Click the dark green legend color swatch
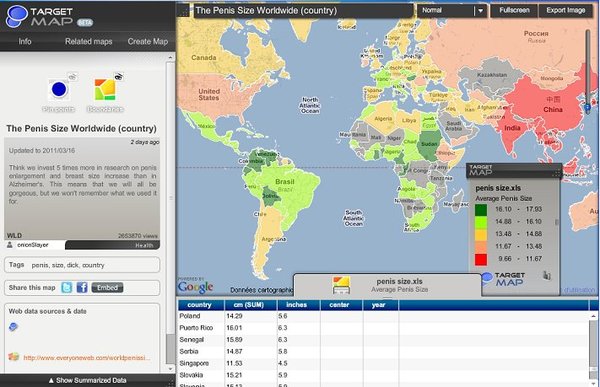 click(x=481, y=210)
